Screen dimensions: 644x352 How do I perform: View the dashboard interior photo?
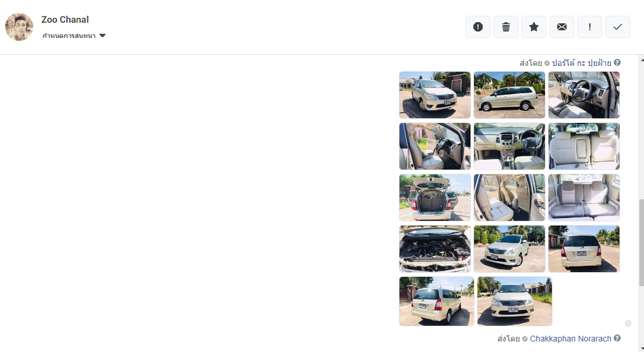509,146
